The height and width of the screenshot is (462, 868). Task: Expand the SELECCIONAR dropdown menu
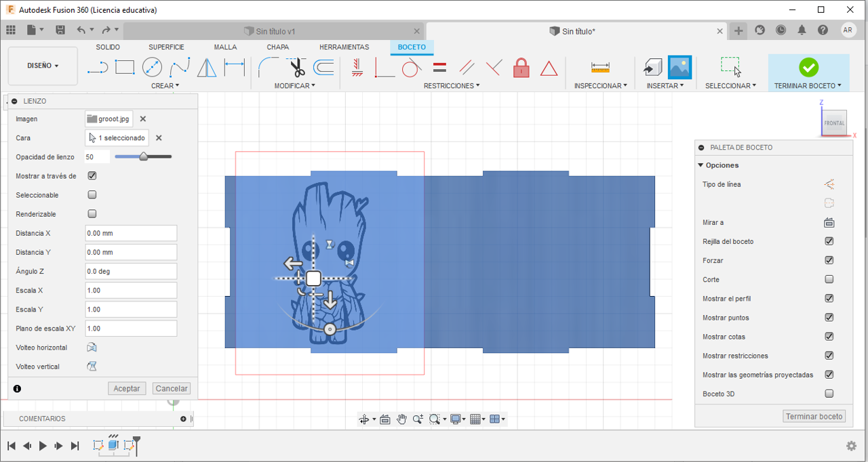point(731,86)
